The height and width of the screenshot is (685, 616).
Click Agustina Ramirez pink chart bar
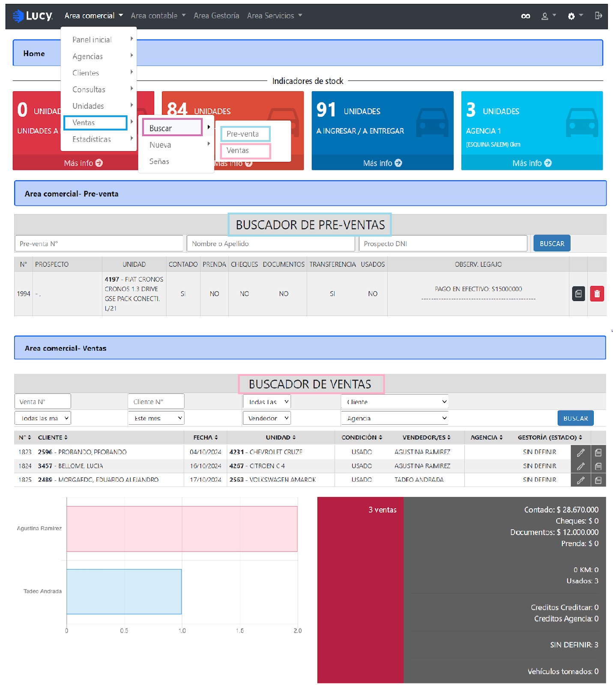pyautogui.click(x=182, y=529)
